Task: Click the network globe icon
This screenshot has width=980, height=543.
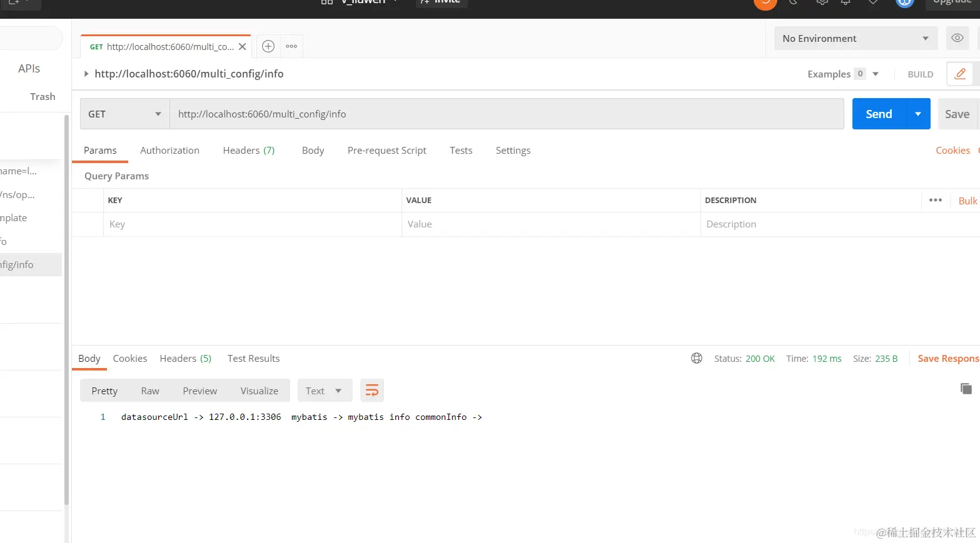Action: coord(697,358)
